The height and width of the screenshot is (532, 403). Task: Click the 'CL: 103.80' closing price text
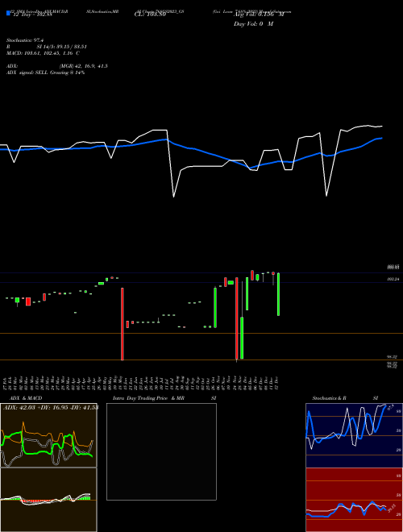pyautogui.click(x=150, y=15)
